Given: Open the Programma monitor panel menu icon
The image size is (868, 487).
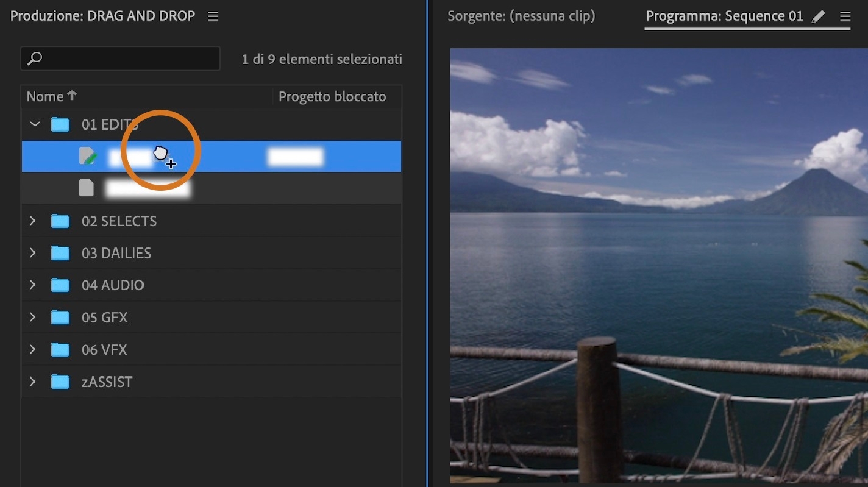Looking at the screenshot, I should [x=845, y=16].
